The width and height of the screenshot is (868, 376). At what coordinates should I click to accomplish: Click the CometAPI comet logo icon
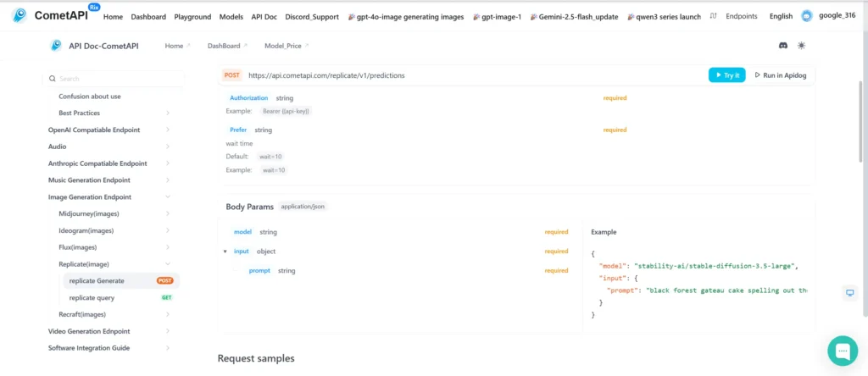pyautogui.click(x=19, y=15)
